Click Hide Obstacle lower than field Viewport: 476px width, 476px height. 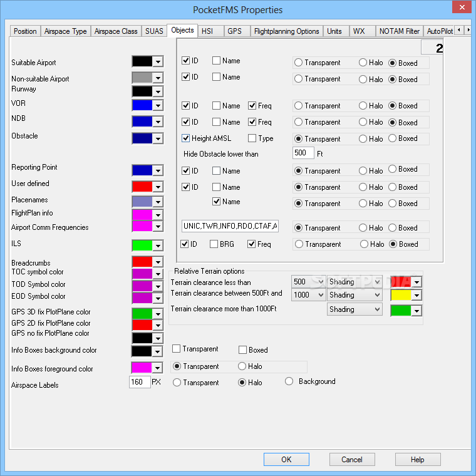coord(303,153)
